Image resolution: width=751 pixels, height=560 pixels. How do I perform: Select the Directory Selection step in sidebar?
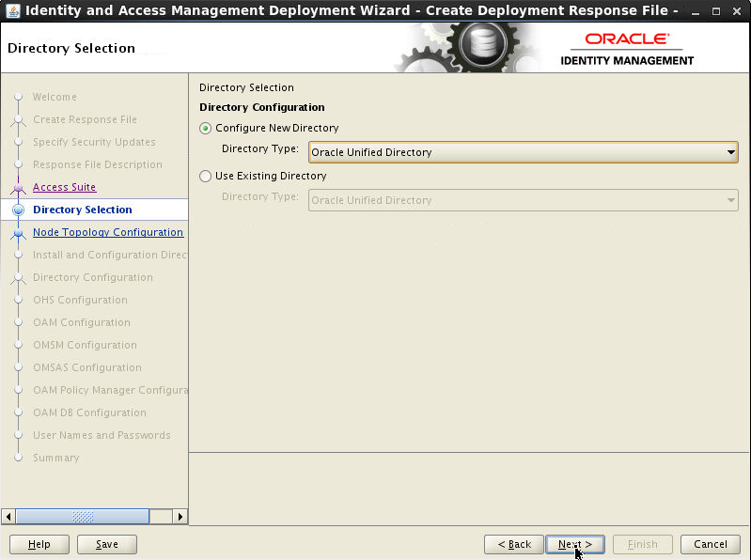pyautogui.click(x=83, y=210)
